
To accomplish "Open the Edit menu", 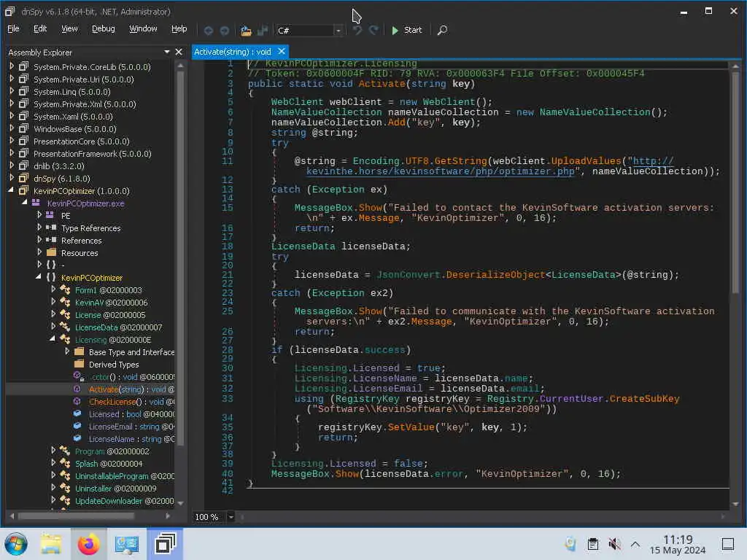I will [40, 28].
